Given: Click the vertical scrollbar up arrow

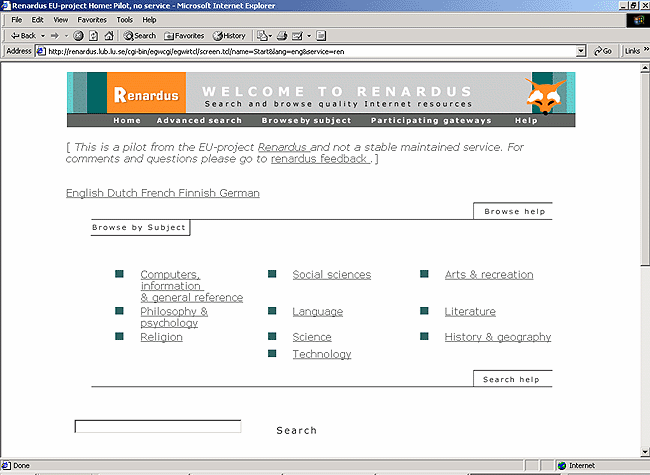Looking at the screenshot, I should pyautogui.click(x=645, y=68).
